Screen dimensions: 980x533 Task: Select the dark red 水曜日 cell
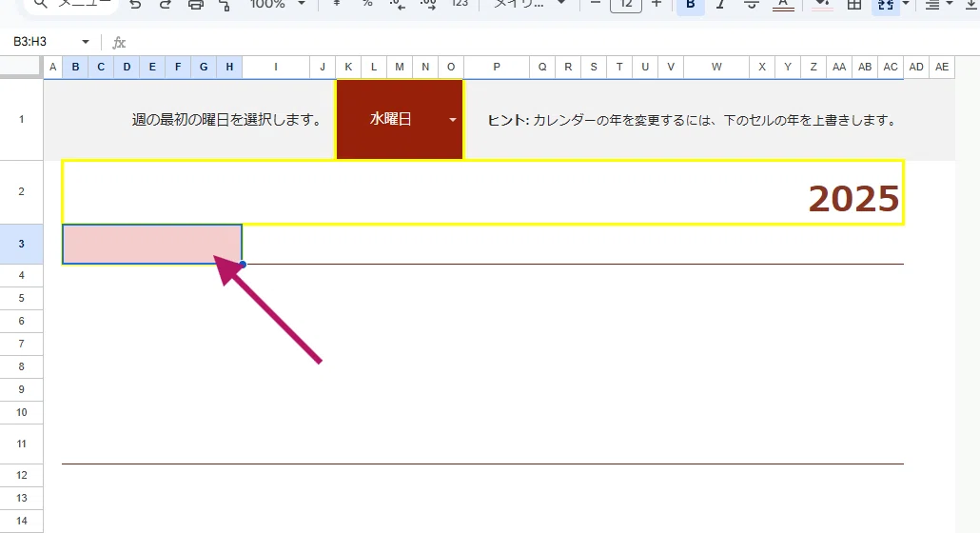click(400, 119)
